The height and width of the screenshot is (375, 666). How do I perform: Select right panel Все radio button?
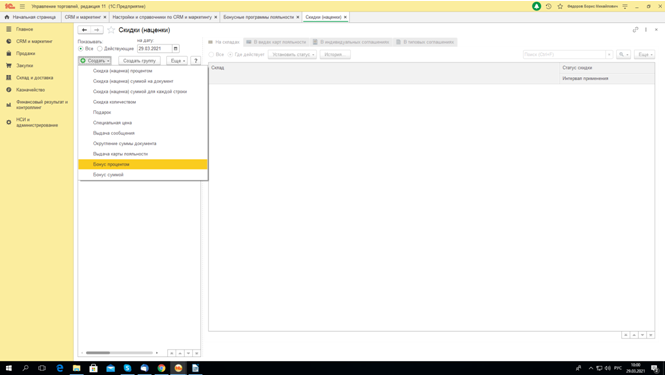pos(211,54)
